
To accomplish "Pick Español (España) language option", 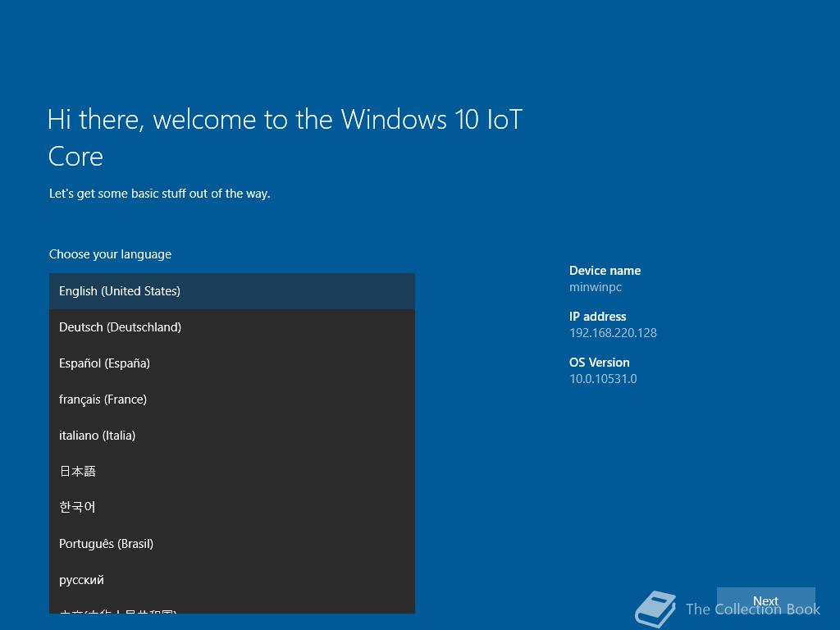I will tap(232, 363).
